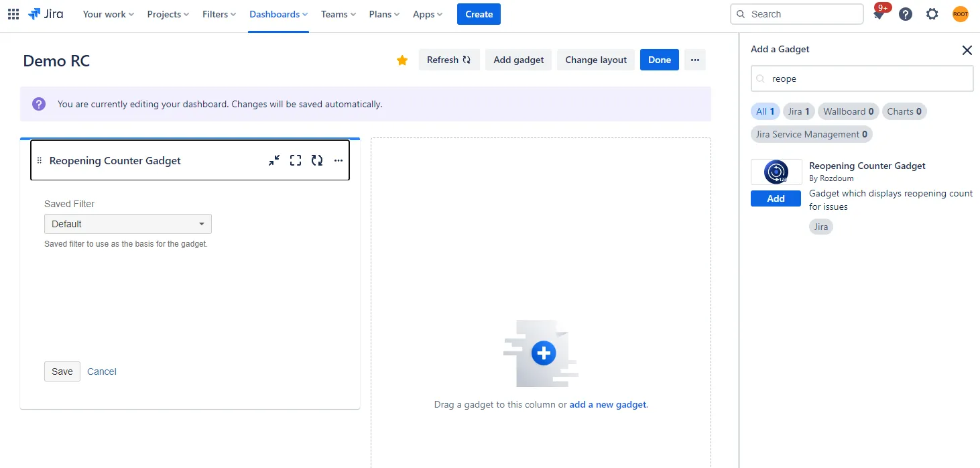
Task: Open the gadget's more actions menu
Action: [x=339, y=160]
